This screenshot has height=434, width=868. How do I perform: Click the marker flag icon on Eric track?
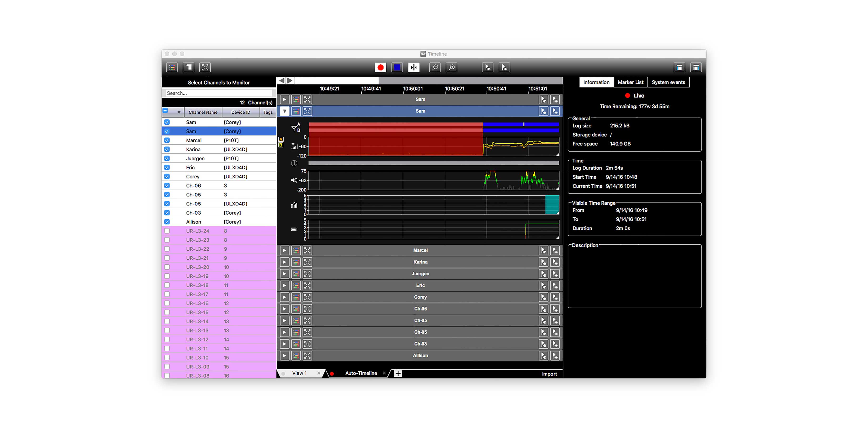pos(543,285)
